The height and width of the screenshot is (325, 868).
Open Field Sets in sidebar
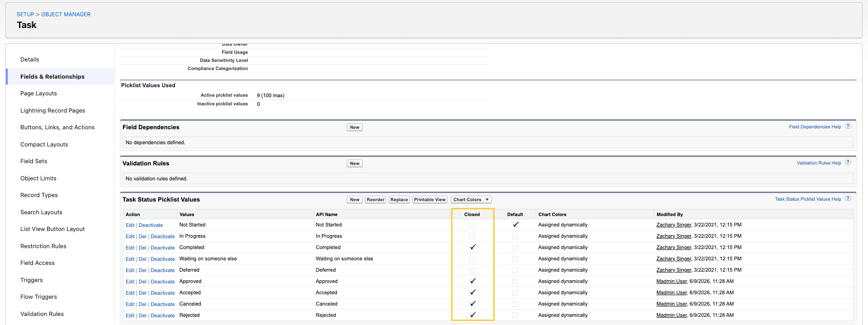(x=34, y=161)
